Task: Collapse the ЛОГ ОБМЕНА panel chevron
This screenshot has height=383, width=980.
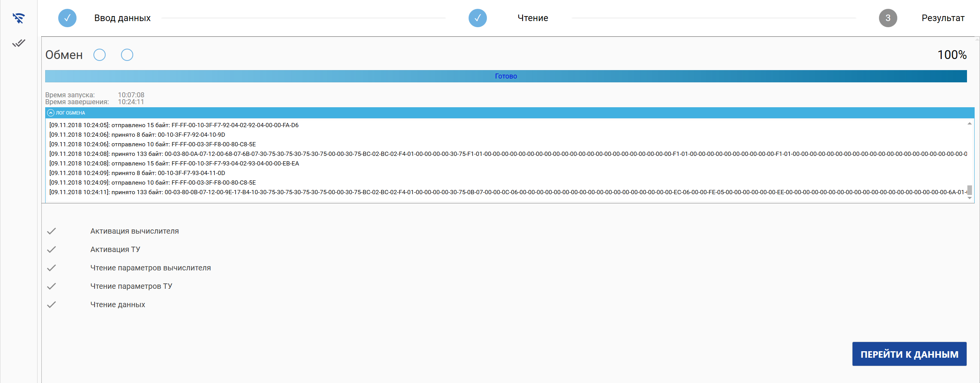Action: pos(51,113)
